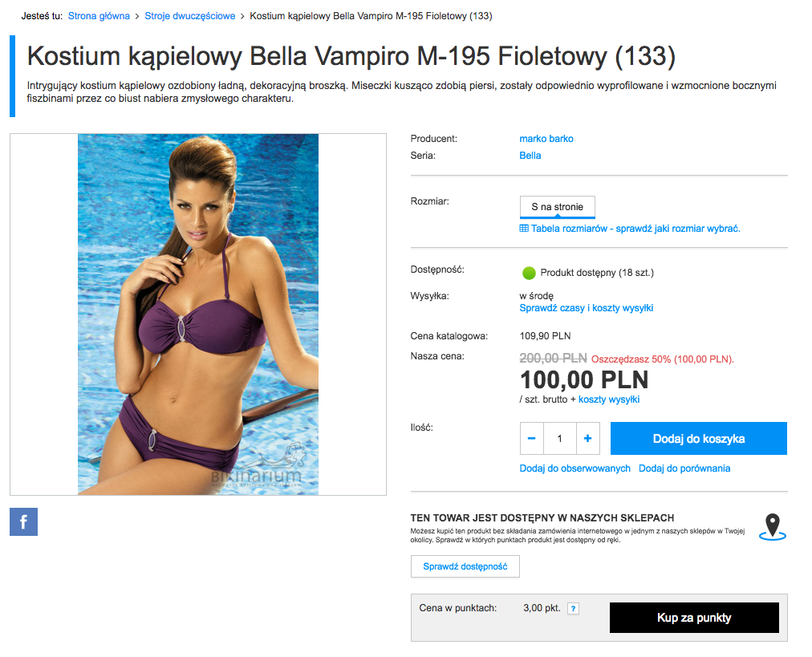Click the 'Sprawdź dostępność' button
812x657 pixels.
point(465,566)
